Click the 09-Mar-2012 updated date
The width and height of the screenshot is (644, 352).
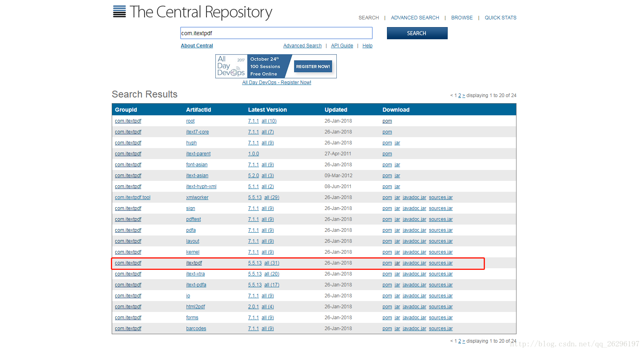(338, 176)
